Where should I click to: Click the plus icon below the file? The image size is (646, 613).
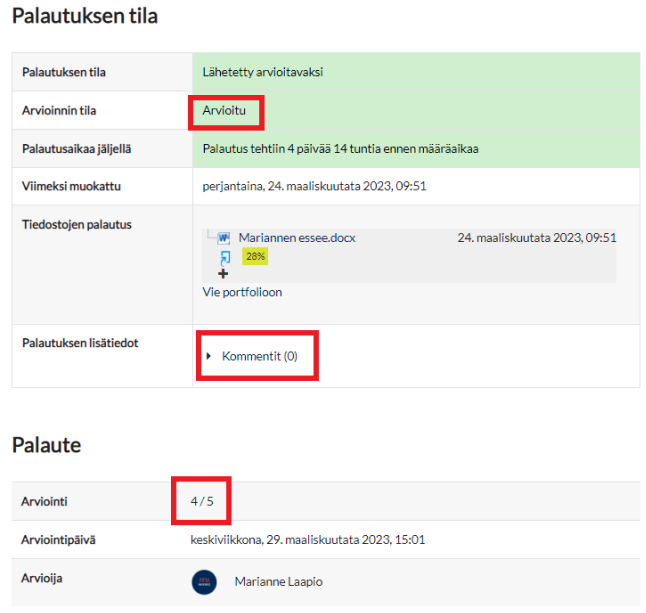(x=223, y=273)
